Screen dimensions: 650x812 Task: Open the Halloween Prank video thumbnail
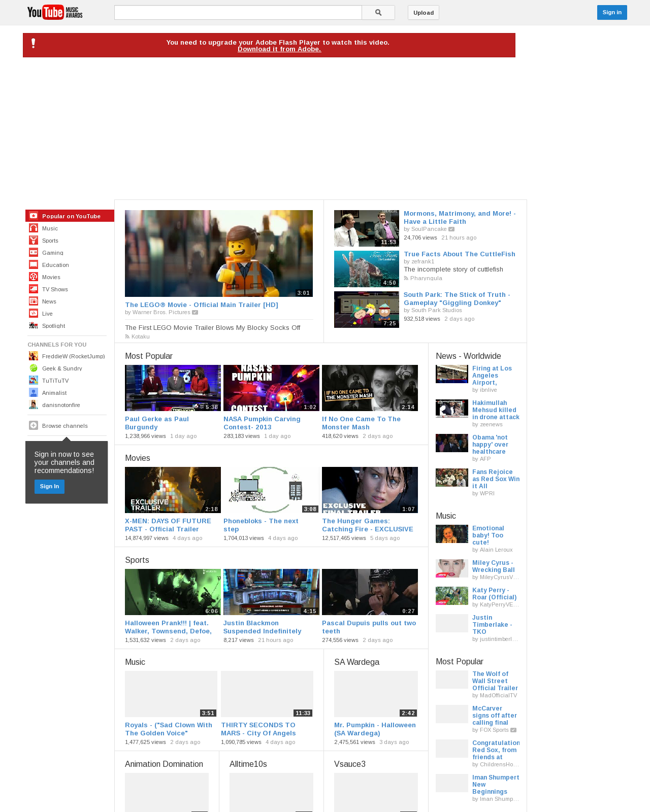pos(173,592)
